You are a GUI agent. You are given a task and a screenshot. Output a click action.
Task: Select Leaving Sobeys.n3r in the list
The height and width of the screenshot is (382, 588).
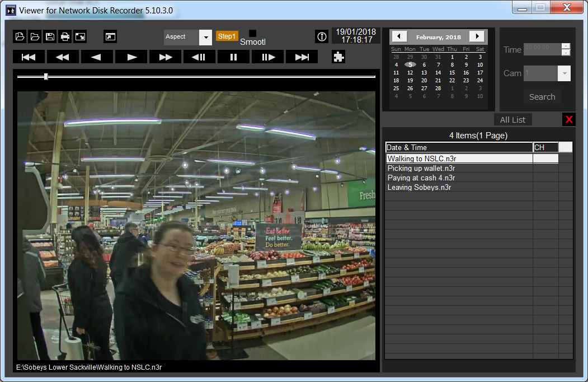click(419, 188)
